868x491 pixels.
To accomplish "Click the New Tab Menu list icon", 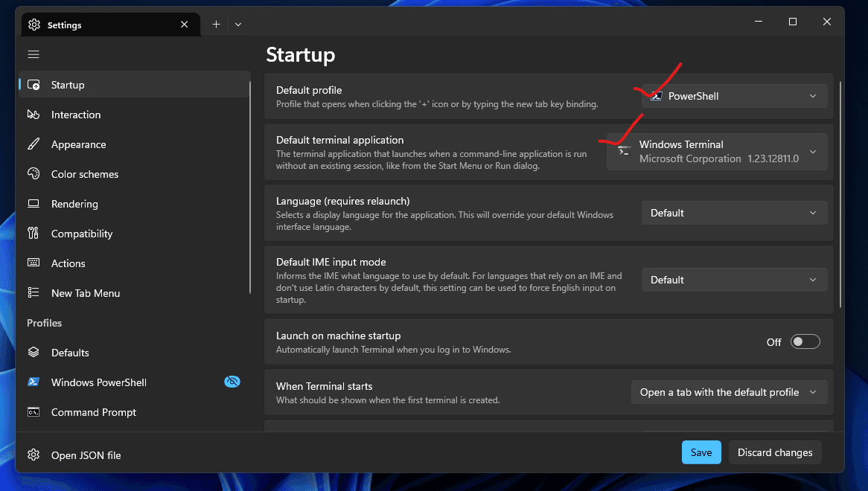I will pos(33,292).
